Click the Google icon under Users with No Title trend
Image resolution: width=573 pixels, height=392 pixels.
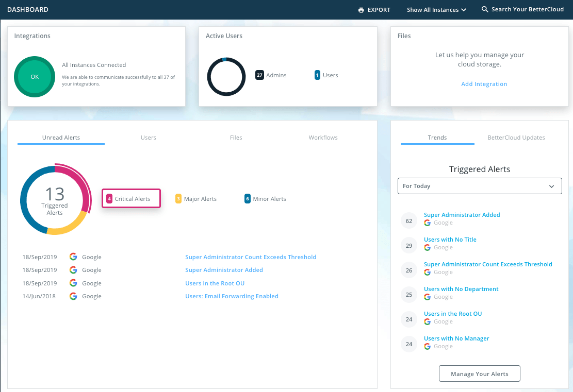(427, 247)
